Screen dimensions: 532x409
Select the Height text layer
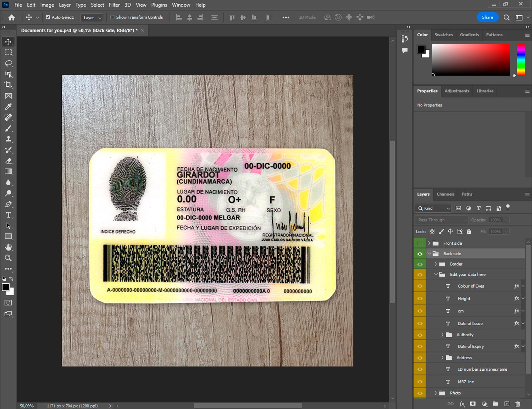(464, 299)
